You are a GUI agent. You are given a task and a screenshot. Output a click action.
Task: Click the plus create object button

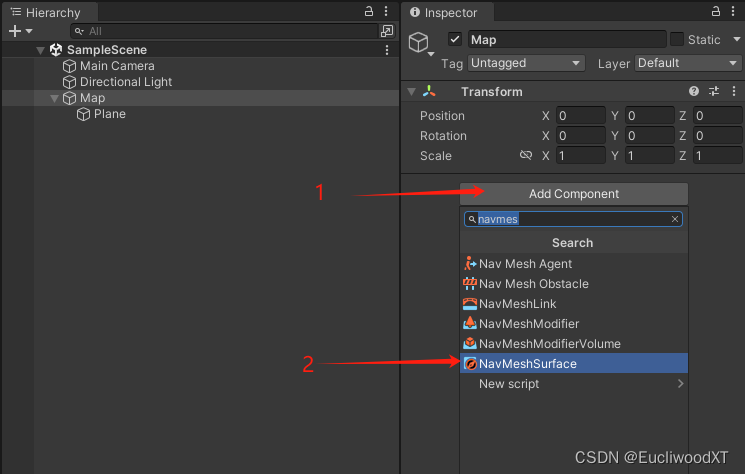(x=15, y=31)
